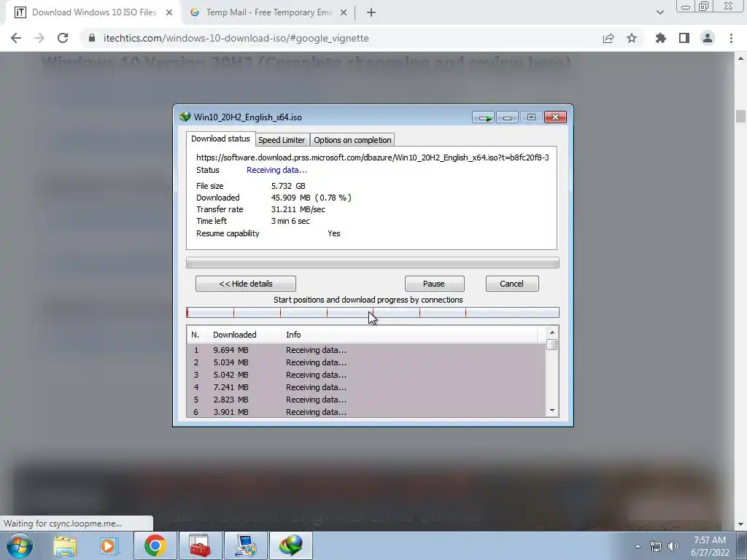
Task: View site security lock info
Action: pos(92,38)
